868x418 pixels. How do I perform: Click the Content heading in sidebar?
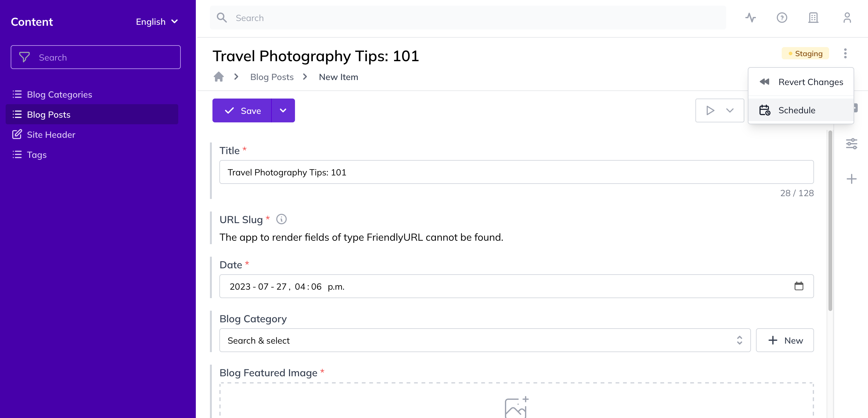32,22
